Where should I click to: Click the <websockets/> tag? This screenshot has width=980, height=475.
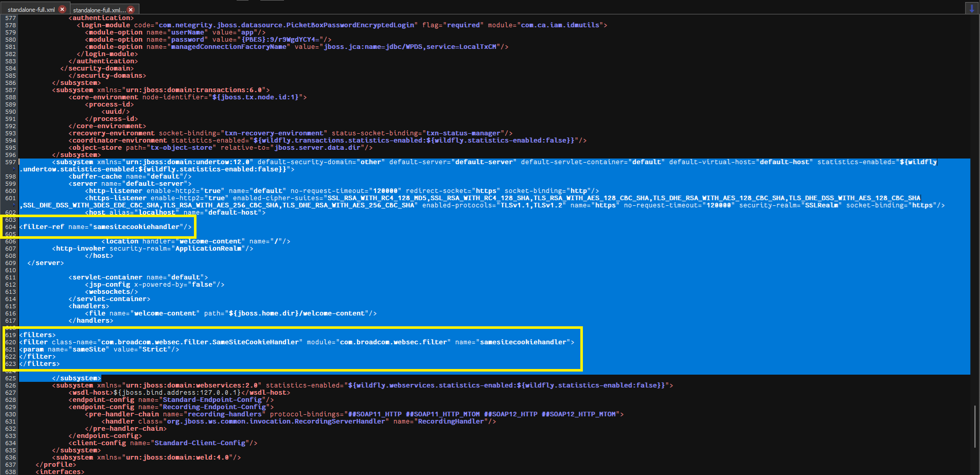pyautogui.click(x=112, y=292)
